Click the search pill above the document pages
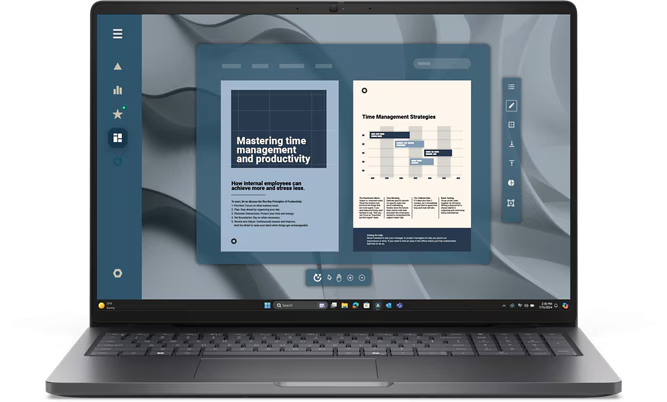 pyautogui.click(x=442, y=64)
